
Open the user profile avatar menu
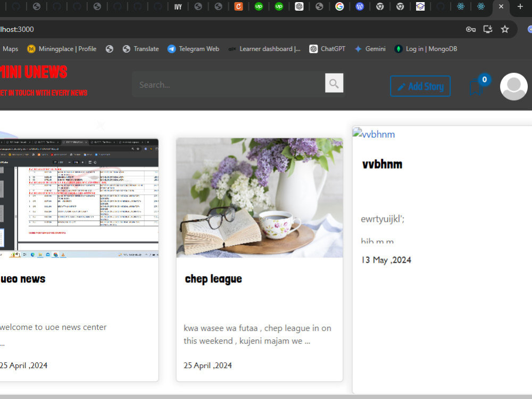pyautogui.click(x=513, y=86)
